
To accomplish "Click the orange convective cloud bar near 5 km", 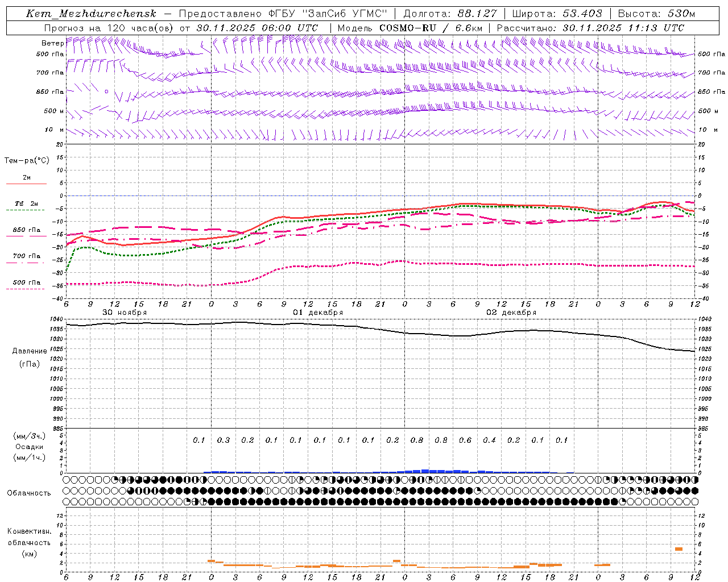I will 679,548.
